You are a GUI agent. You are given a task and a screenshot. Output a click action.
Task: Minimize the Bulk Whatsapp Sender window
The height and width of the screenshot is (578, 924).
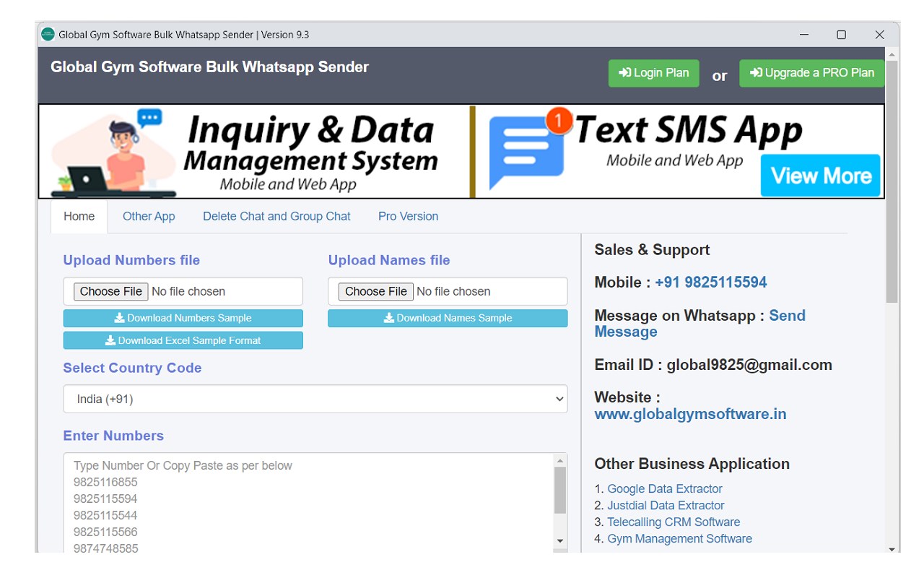pos(804,35)
